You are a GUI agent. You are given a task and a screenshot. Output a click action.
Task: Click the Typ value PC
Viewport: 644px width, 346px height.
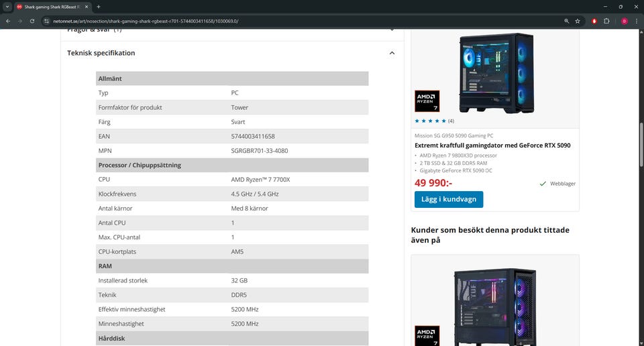[235, 93]
